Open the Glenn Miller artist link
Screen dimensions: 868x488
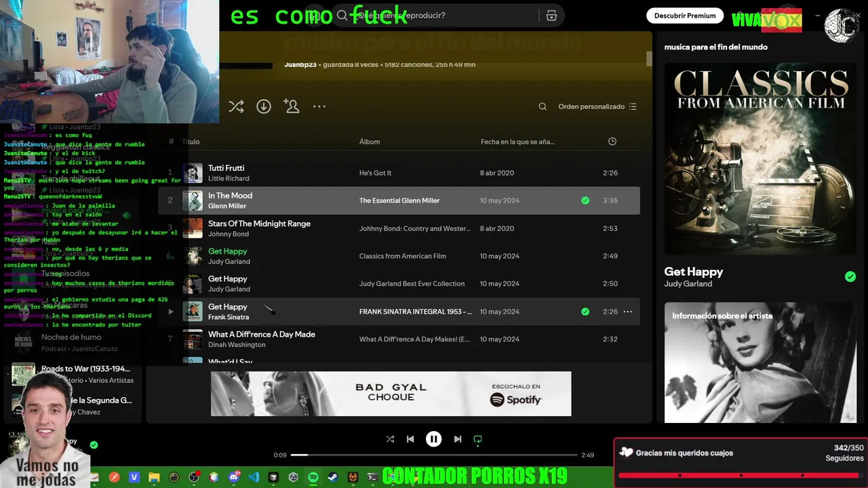coord(227,206)
